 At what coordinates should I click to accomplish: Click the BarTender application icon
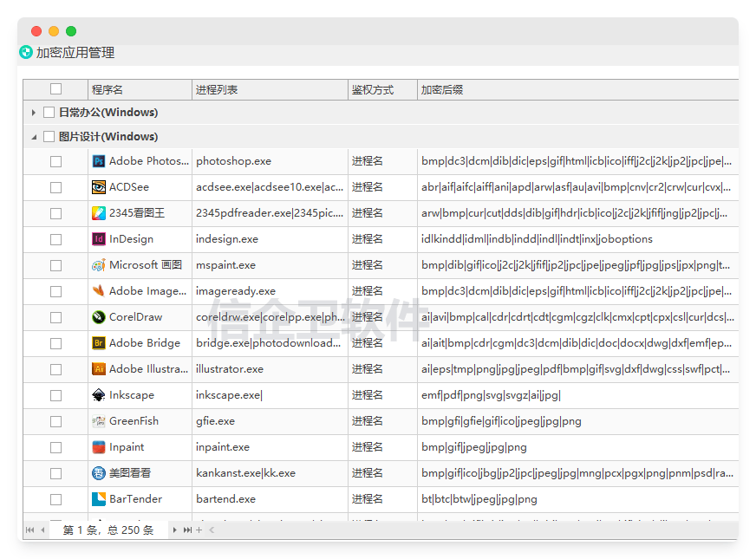98,499
